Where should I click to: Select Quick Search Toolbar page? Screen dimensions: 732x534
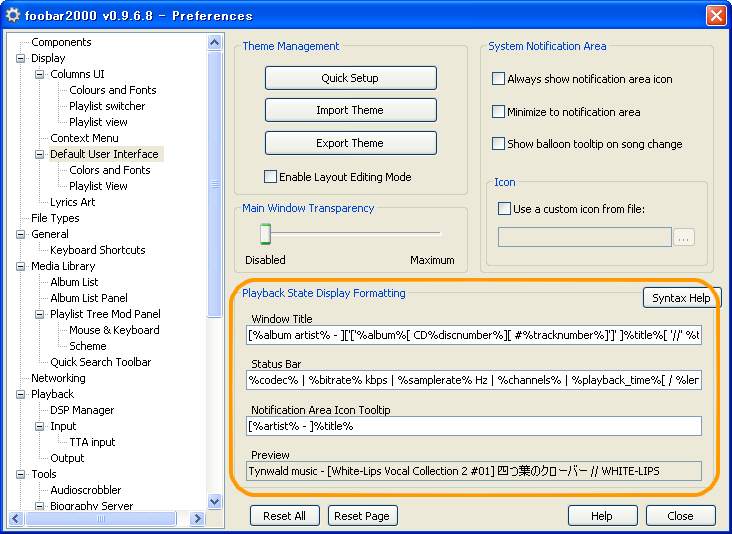coord(100,362)
